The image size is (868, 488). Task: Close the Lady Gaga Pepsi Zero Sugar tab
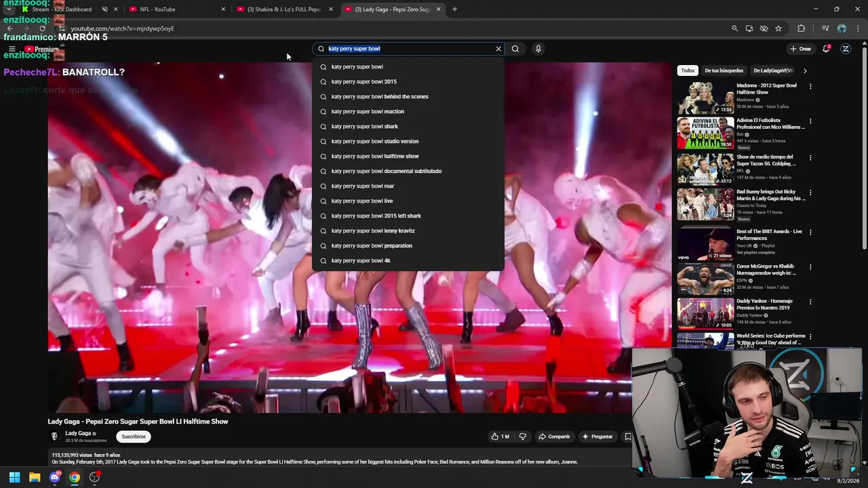[x=438, y=9]
